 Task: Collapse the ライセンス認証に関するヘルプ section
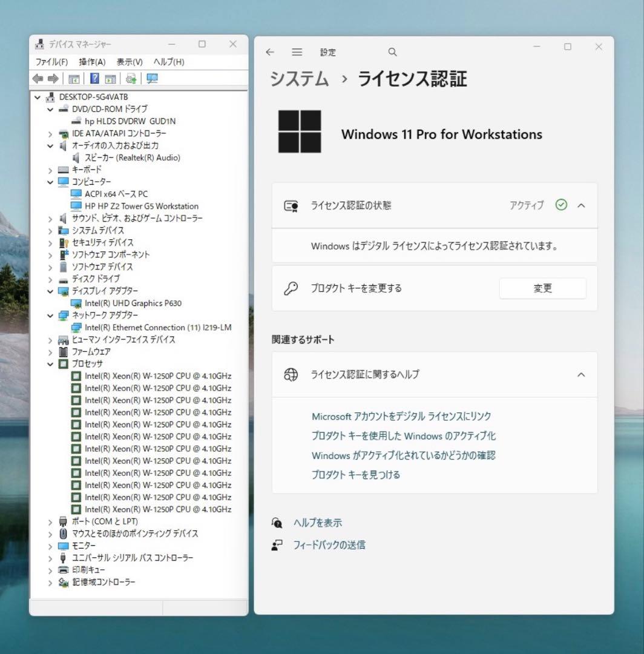point(581,374)
